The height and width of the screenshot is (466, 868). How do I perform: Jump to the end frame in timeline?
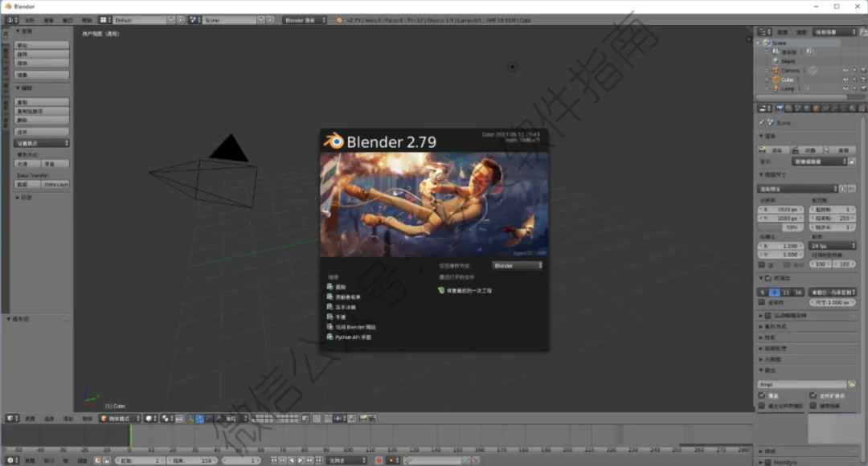pos(319,460)
